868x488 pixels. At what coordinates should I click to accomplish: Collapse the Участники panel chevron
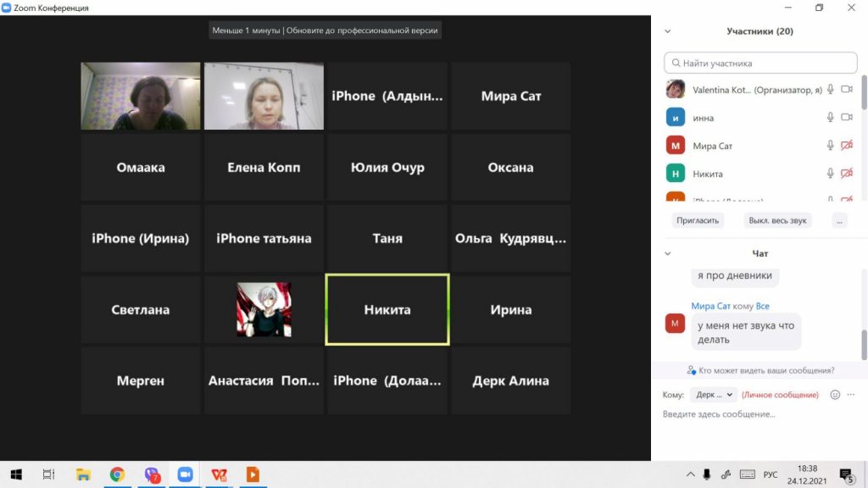pos(668,31)
